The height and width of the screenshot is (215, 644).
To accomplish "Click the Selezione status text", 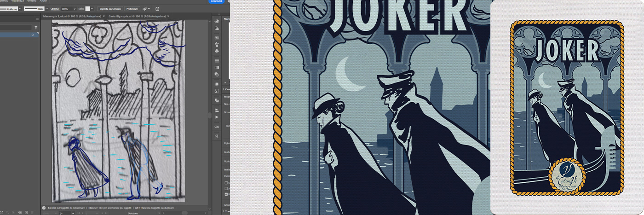I will point(133,213).
